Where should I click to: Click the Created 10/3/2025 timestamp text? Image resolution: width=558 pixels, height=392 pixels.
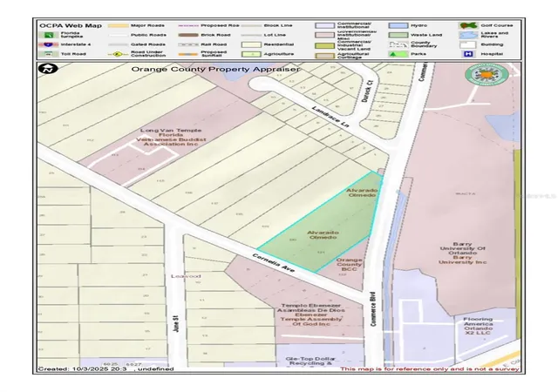click(105, 368)
